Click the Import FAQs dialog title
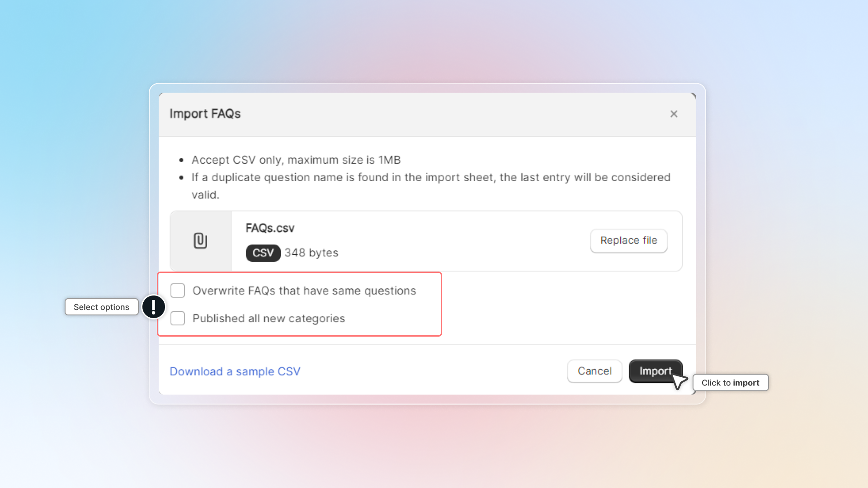The image size is (868, 488). click(x=205, y=114)
